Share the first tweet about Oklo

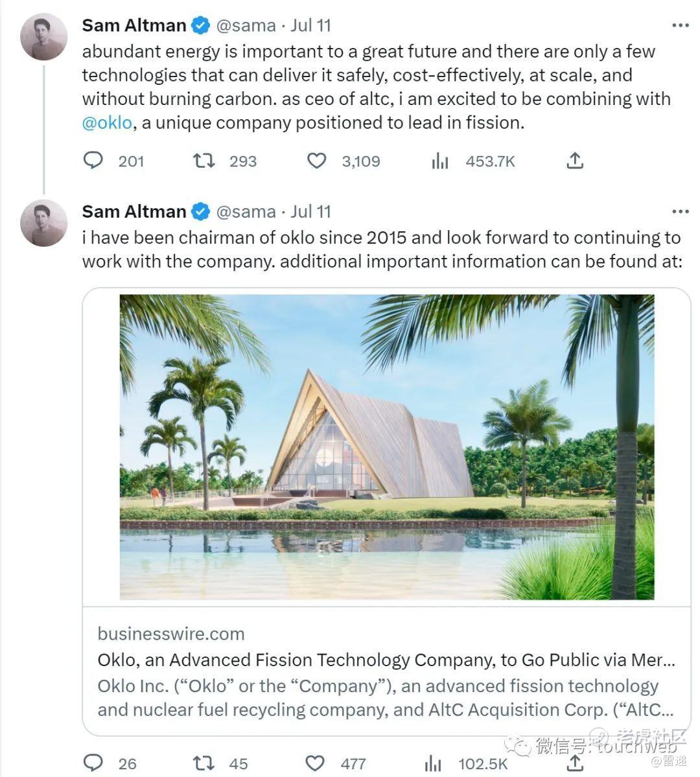575,161
